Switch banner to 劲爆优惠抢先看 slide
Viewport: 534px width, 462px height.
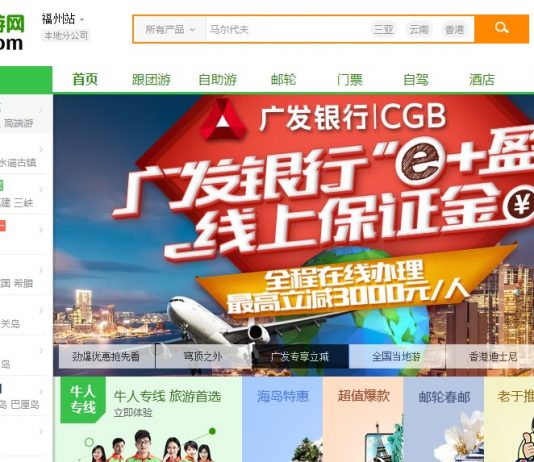(106, 356)
